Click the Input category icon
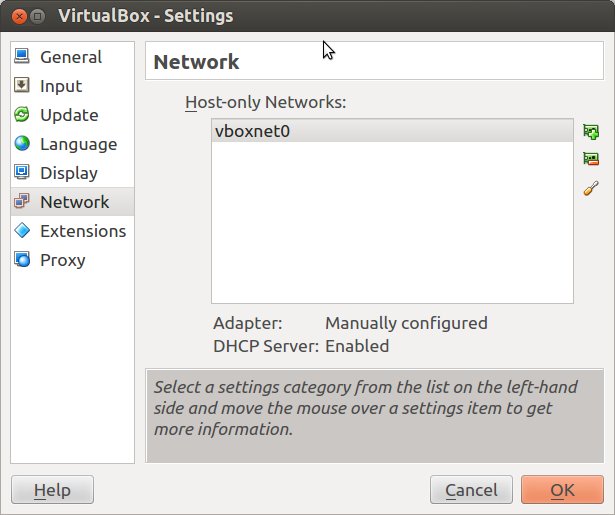Screen dimensions: 615x515 point(22,85)
